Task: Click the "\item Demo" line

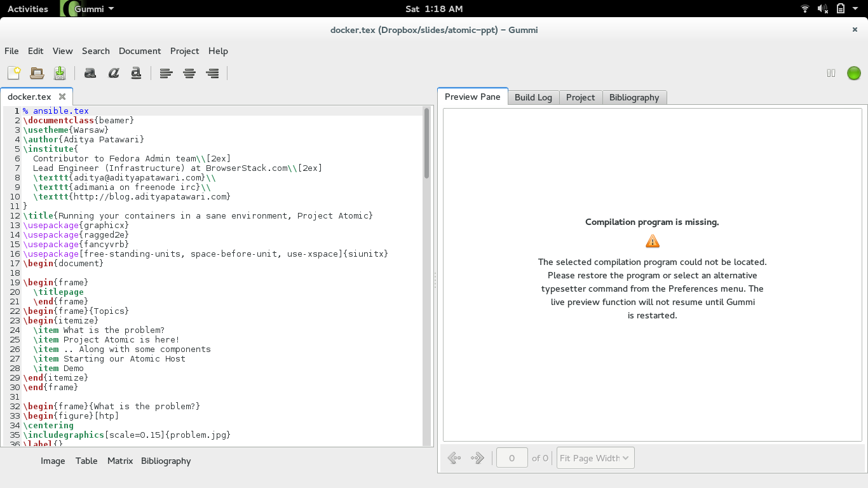Action: click(x=58, y=368)
